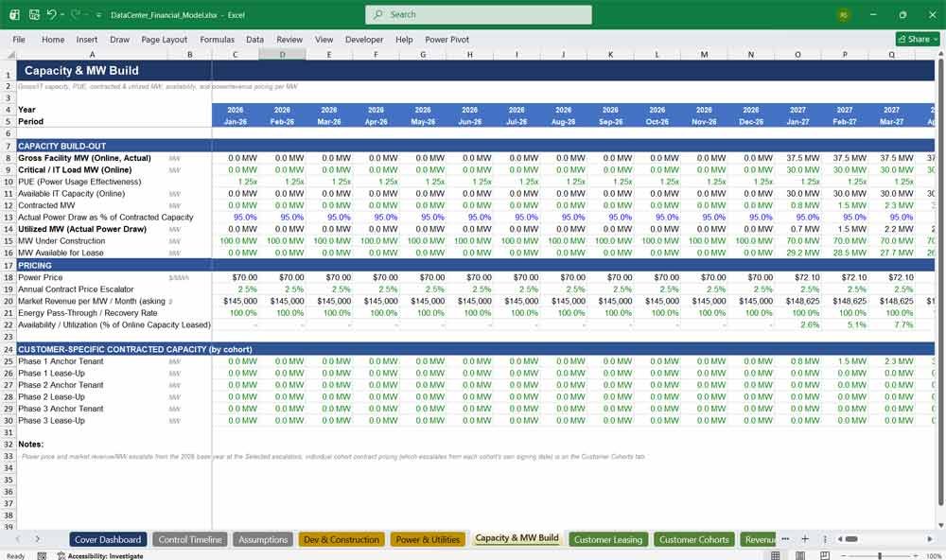
Task: Open the Insert ribbon tab
Action: (x=87, y=39)
